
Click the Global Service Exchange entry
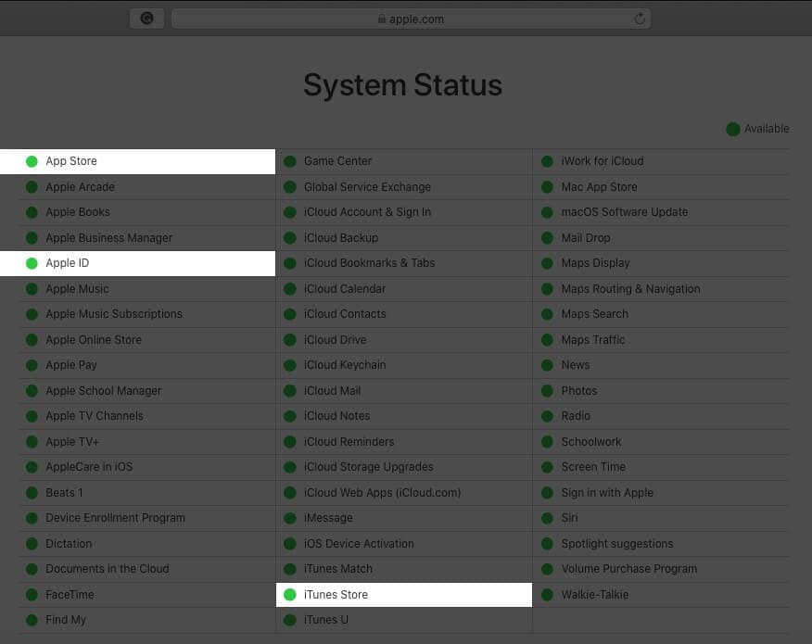[x=367, y=187]
